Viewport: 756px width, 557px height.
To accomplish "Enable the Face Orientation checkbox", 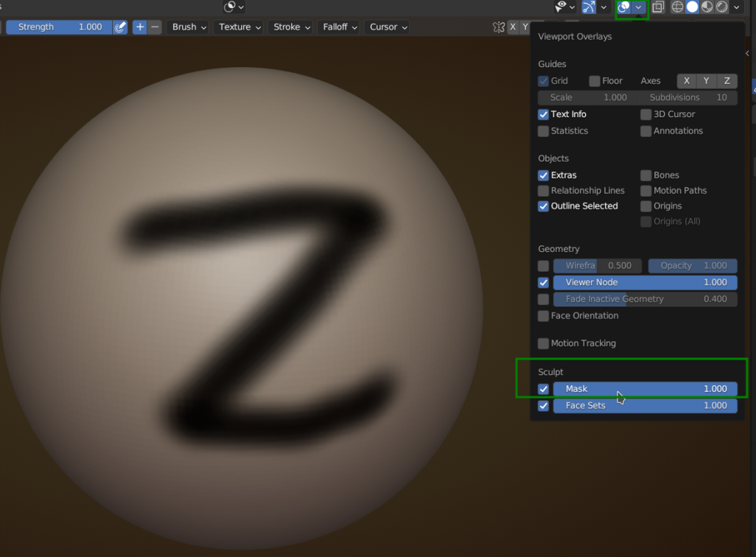I will pyautogui.click(x=543, y=316).
